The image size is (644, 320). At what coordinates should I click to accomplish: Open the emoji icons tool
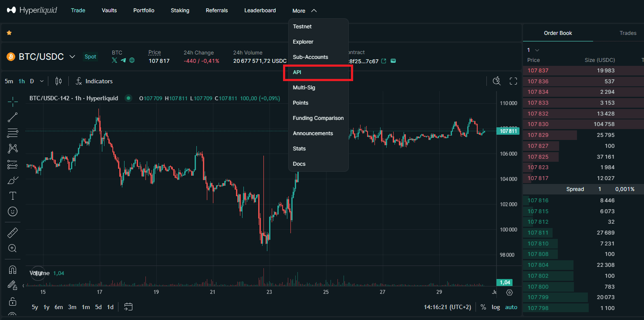[x=13, y=211]
